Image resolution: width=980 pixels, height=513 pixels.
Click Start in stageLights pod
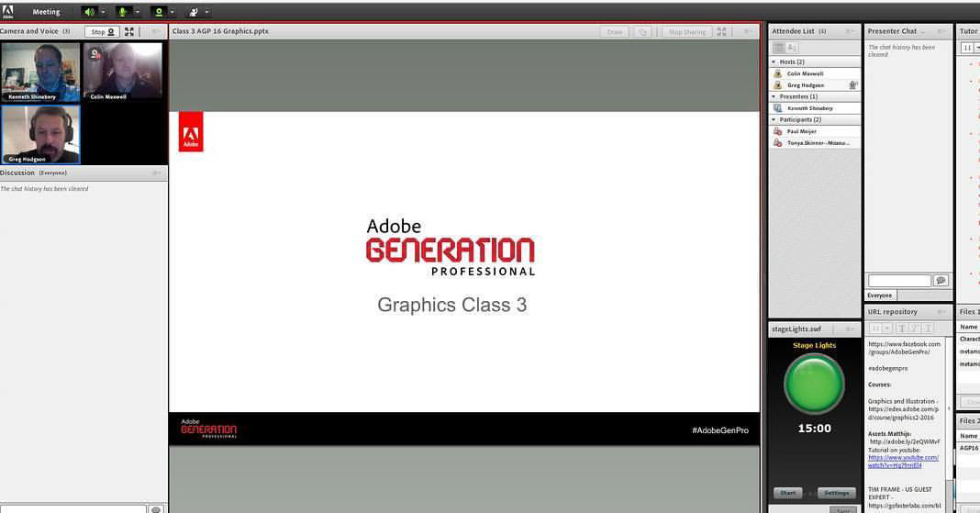coord(788,493)
